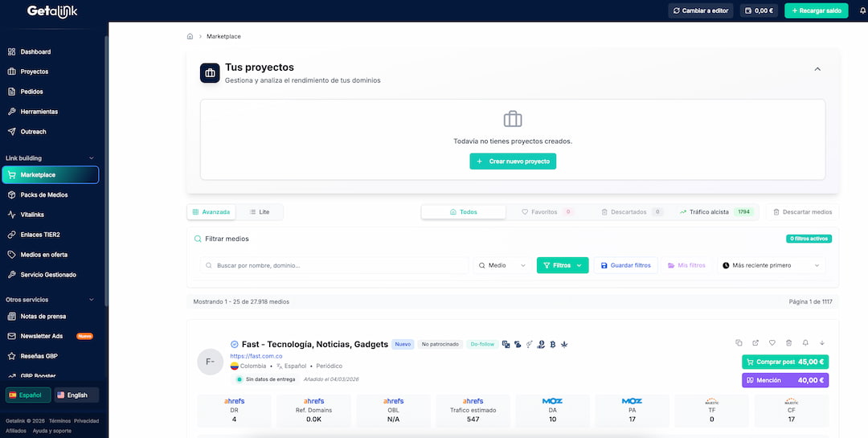868x438 pixels.
Task: Open the Más reciente primero sort dropdown
Action: [771, 265]
